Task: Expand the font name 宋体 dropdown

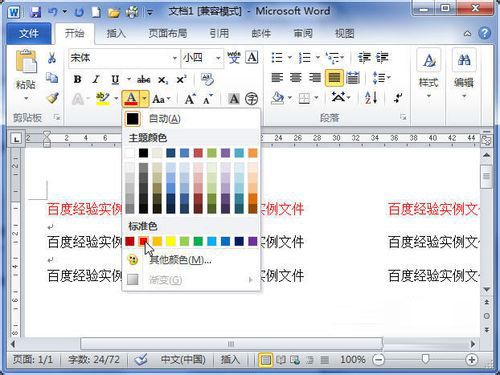Action: [x=175, y=58]
